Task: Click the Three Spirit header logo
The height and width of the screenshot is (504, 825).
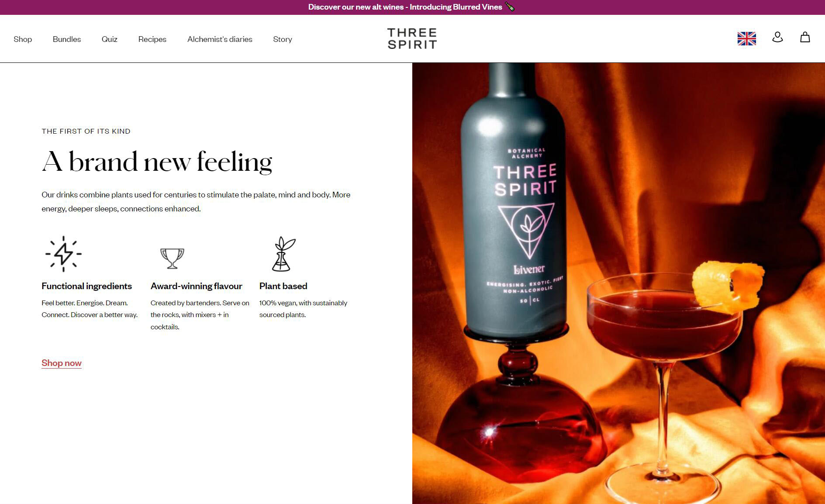Action: 412,38
